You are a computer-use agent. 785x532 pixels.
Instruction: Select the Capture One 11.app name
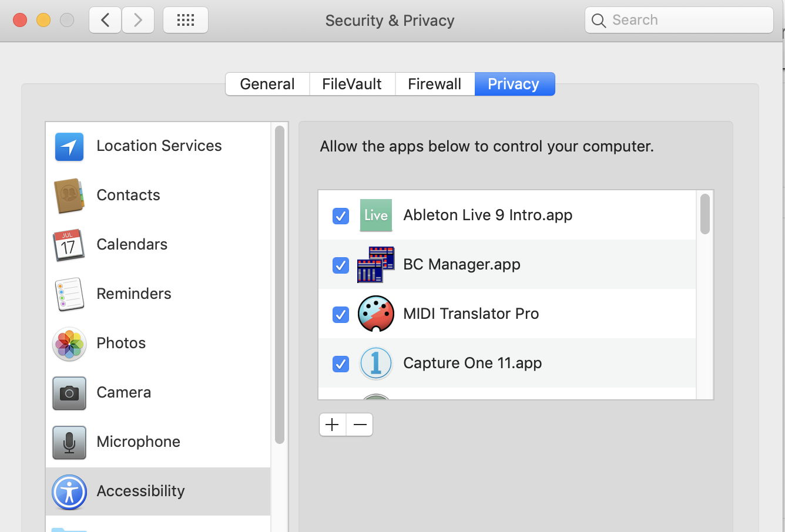click(x=472, y=363)
